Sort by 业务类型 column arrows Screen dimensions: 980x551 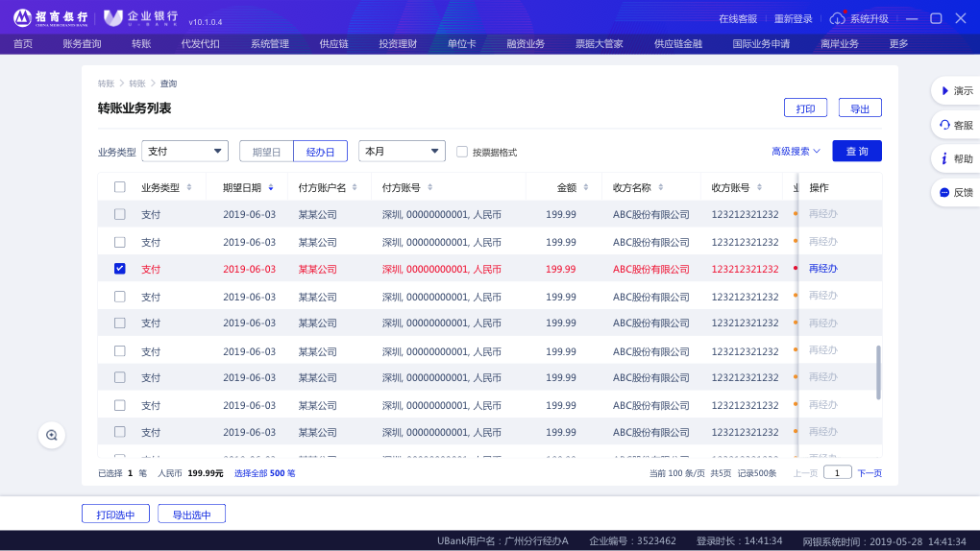189,187
